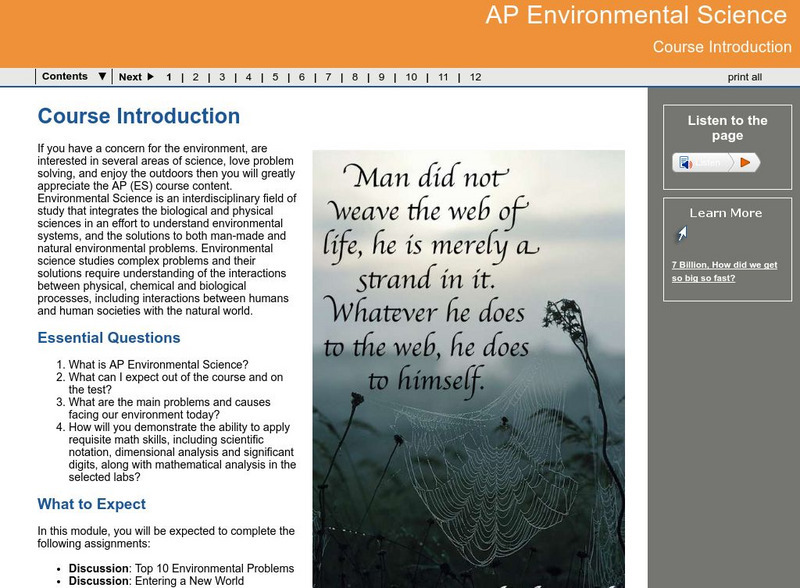Viewport: 800px width, 588px height.
Task: Jump to page 12
Action: click(476, 78)
